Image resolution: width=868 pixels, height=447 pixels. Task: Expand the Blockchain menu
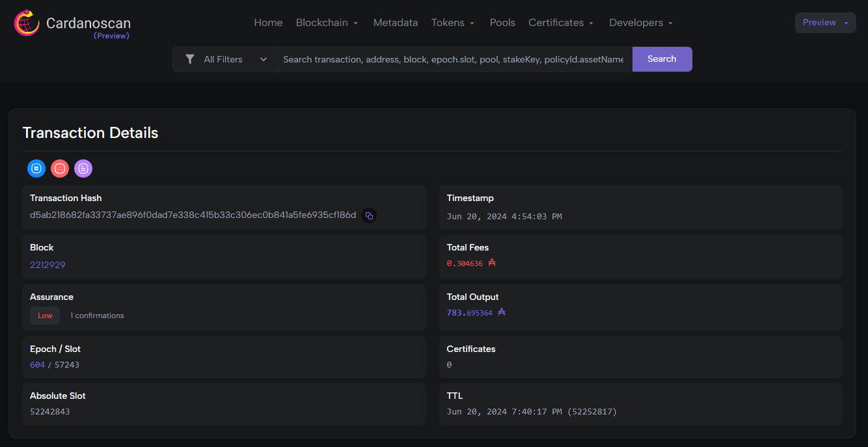[327, 23]
